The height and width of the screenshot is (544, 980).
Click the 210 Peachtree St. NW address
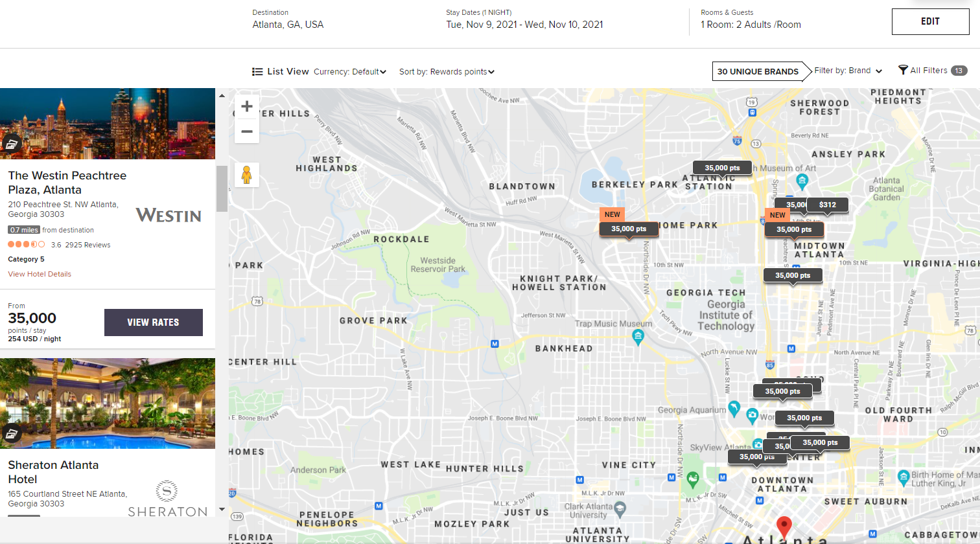point(63,209)
